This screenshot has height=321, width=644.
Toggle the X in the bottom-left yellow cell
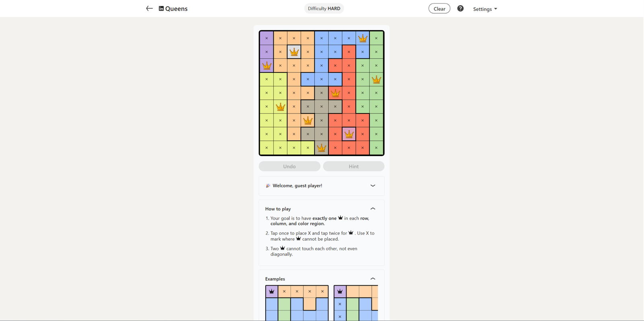click(266, 148)
